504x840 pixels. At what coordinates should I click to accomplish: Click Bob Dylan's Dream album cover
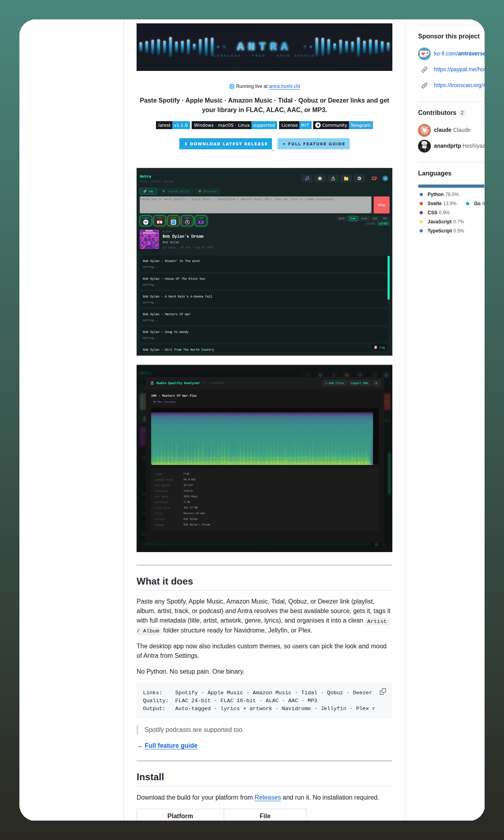click(149, 239)
